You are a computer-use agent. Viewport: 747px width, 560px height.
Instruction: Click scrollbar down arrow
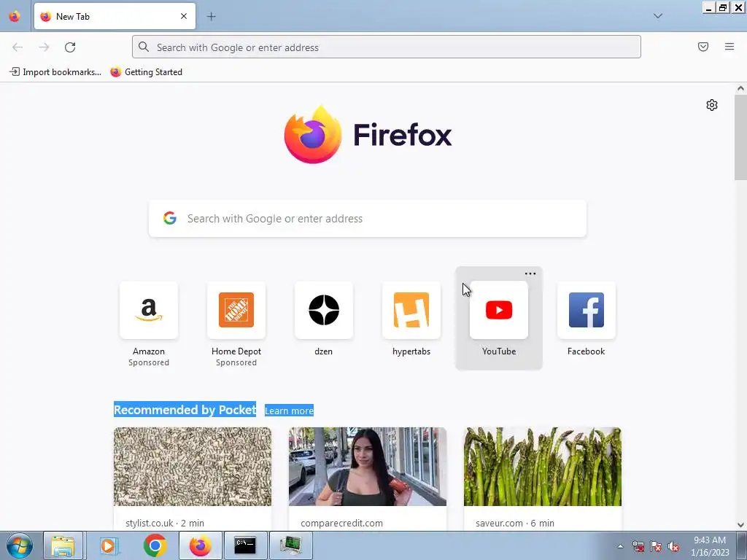[x=740, y=525]
